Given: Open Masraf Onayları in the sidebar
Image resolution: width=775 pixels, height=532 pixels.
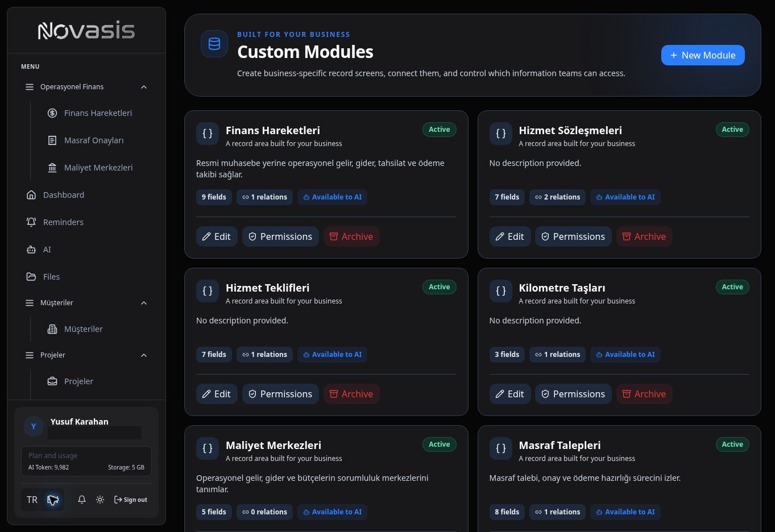Looking at the screenshot, I should click(87, 140).
